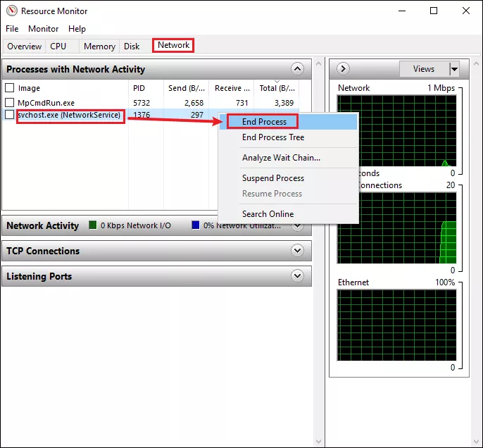Click the total value 3,389
Image resolution: width=483 pixels, height=448 pixels.
coord(284,103)
